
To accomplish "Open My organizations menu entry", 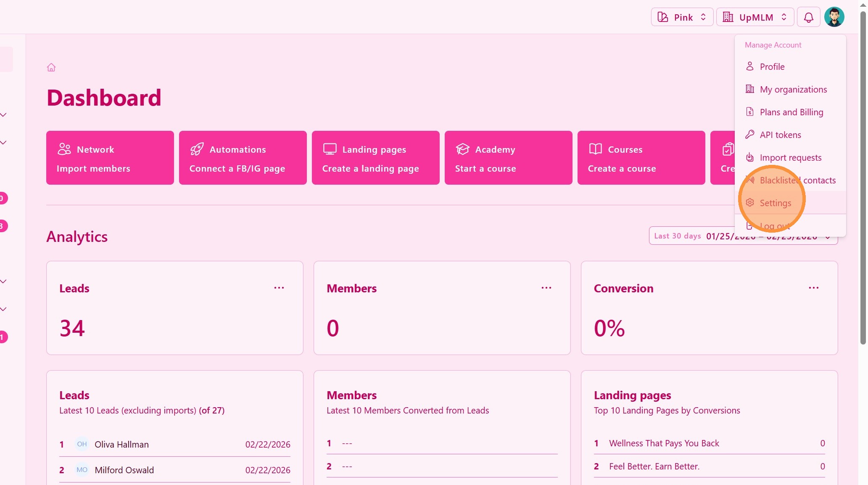I will 793,89.
